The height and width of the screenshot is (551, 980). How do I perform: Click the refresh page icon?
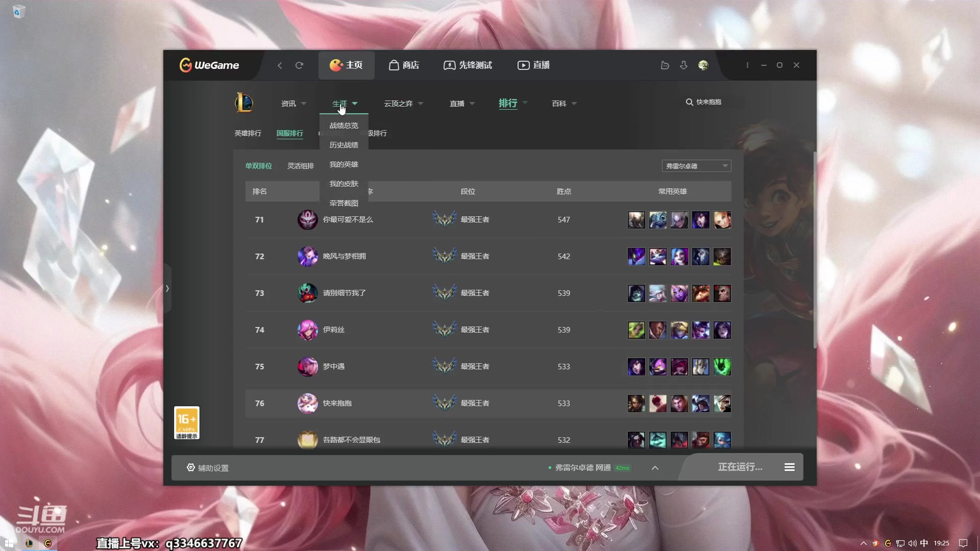(x=299, y=65)
